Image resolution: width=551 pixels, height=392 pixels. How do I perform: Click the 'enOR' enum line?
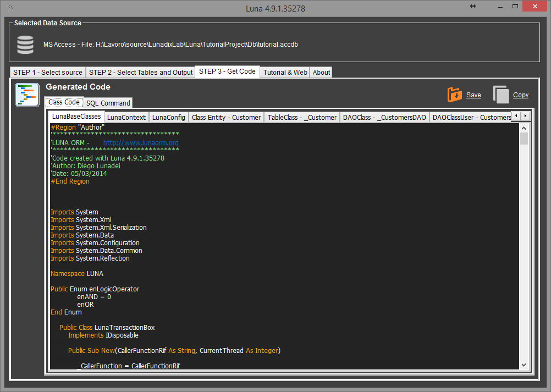[85, 305]
